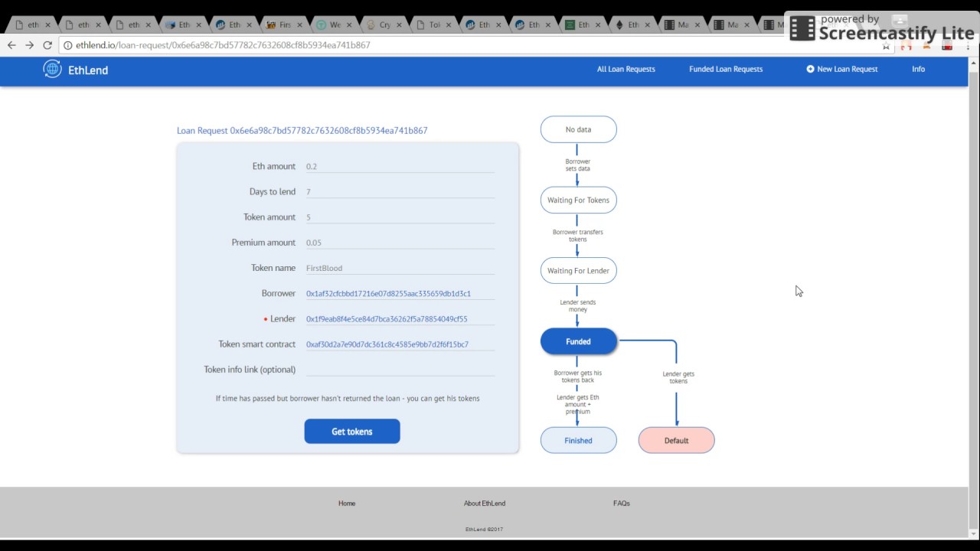
Task: Go back with the browser back arrow
Action: click(x=11, y=45)
